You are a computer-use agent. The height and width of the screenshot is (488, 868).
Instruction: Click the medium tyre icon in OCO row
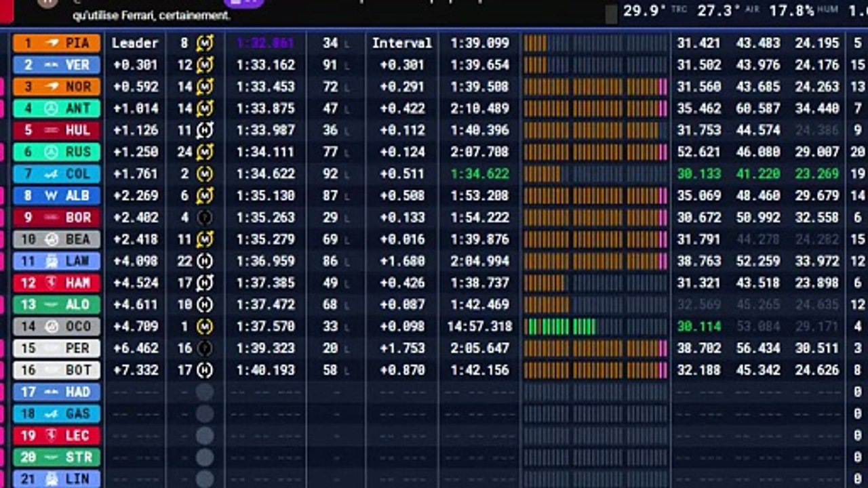(x=205, y=327)
